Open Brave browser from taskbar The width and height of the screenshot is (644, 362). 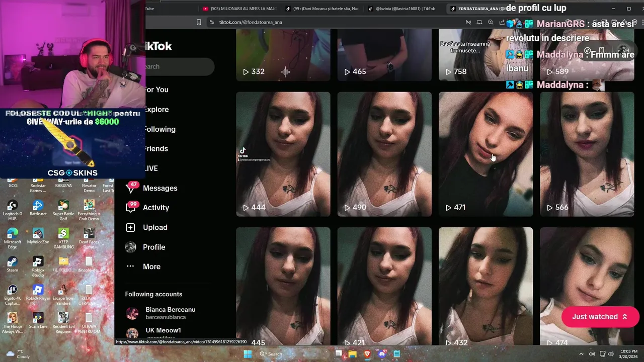[x=367, y=354]
